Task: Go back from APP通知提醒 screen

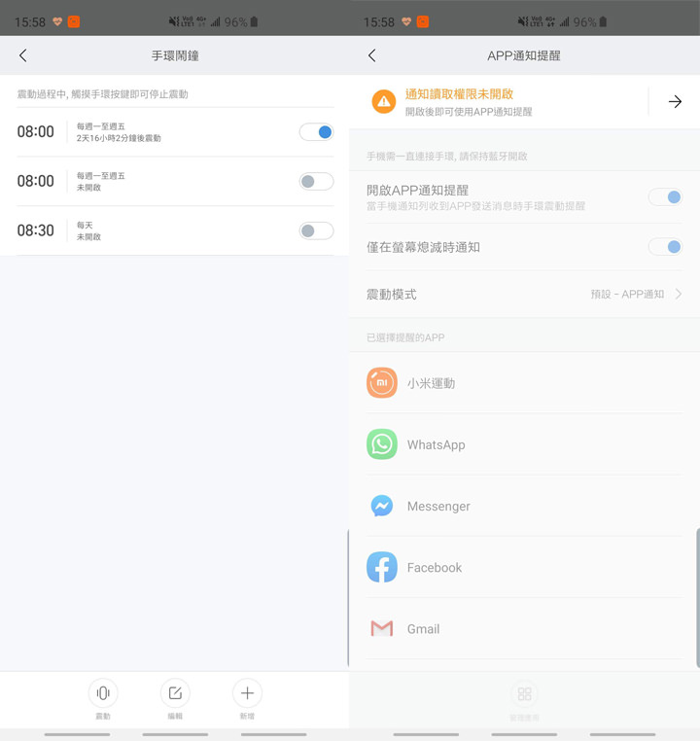Action: (372, 55)
